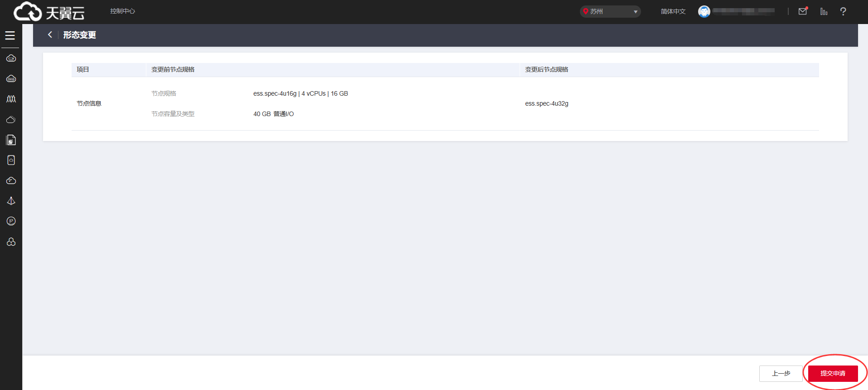Viewport: 868px width, 390px height.
Task: Click the 变更前节点规格 column header
Action: tap(173, 69)
